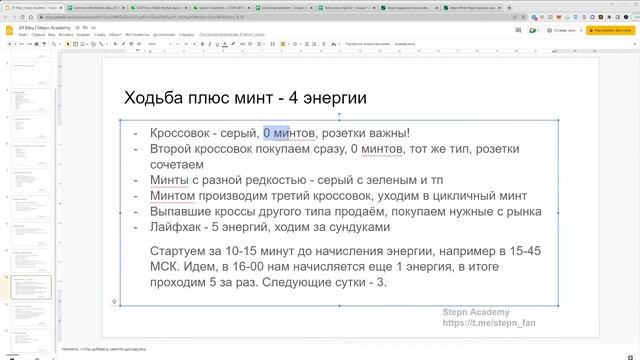640x360 pixels.
Task: Open the Анимация panel button
Action: (404, 44)
